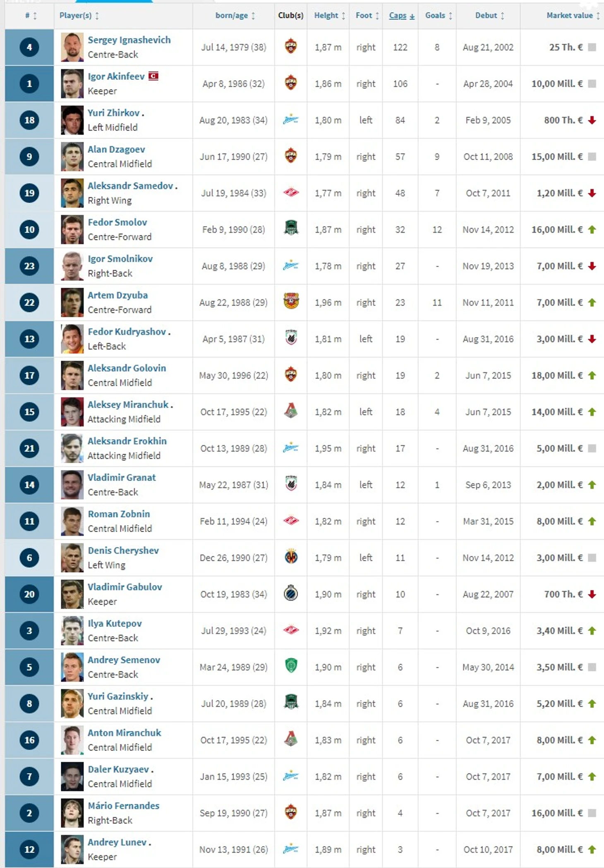Click Club Brugge crest in Gabulov row
This screenshot has height=868, width=604.
click(x=291, y=593)
